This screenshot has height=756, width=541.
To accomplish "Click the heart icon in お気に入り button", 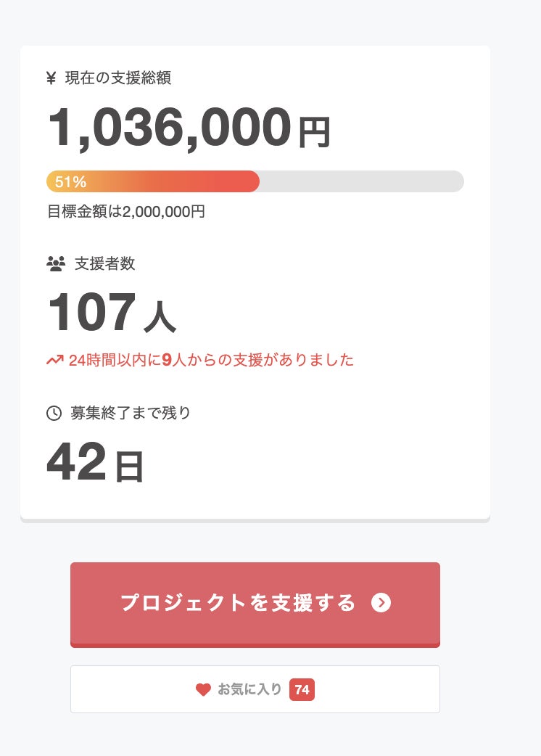I will [203, 690].
